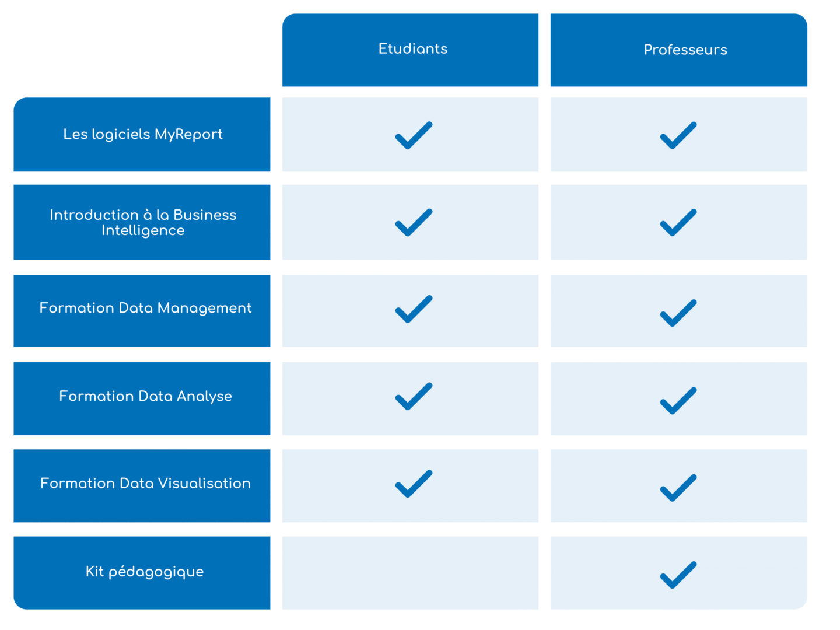
Task: Click the Formation Data Management row label
Action: 142,311
